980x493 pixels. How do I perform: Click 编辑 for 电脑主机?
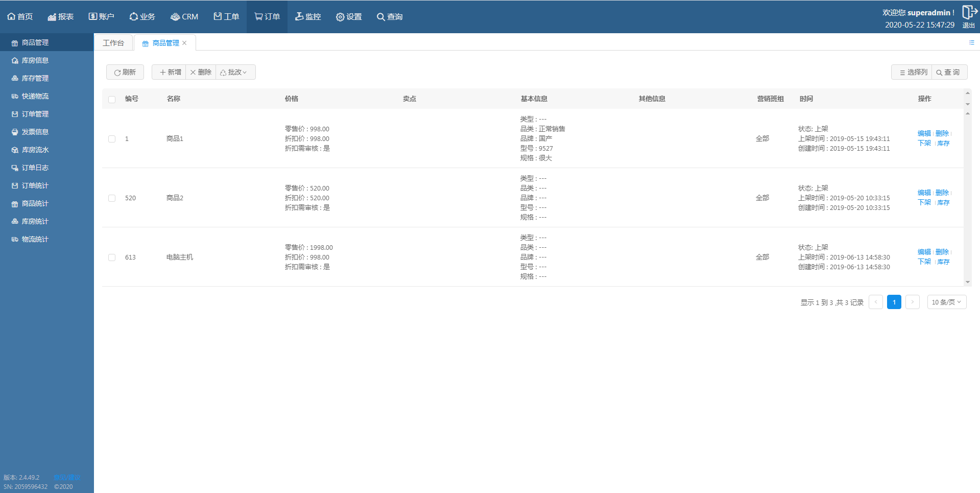[924, 252]
